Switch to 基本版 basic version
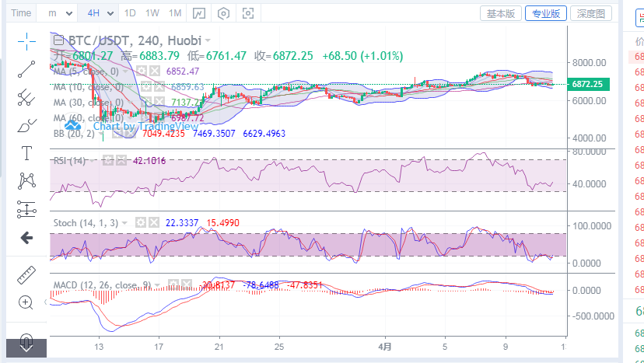The image size is (644, 363). click(x=501, y=13)
